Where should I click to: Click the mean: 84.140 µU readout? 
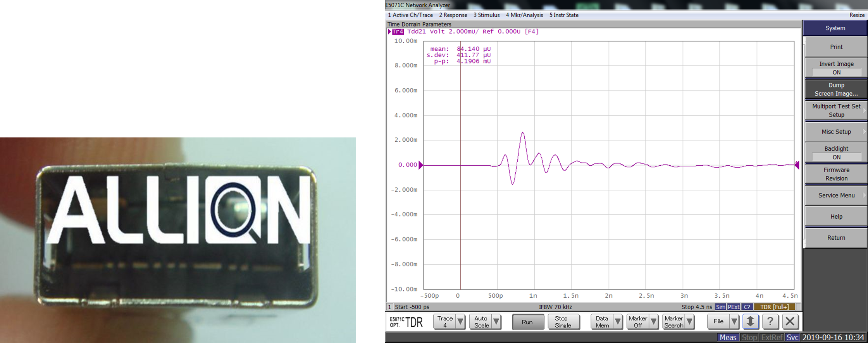(x=460, y=49)
